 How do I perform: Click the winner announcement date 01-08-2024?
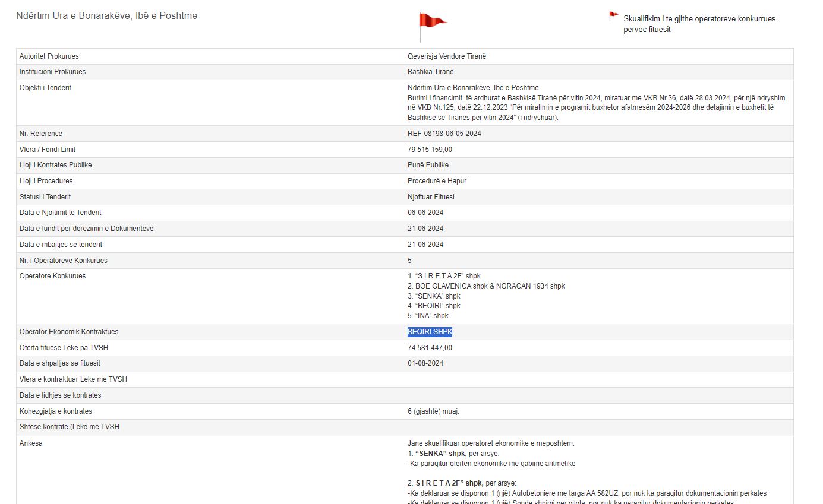tap(425, 363)
